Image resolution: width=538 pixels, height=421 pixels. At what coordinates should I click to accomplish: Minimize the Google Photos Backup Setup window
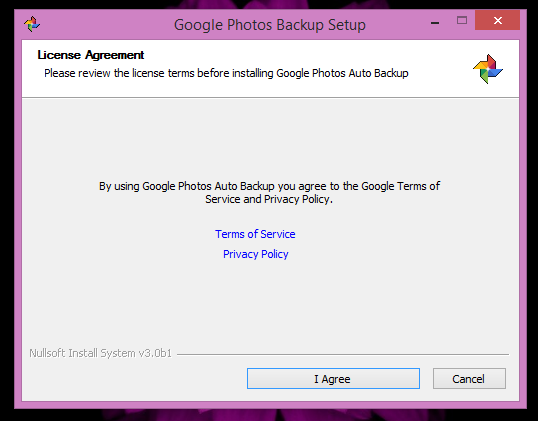coord(435,23)
